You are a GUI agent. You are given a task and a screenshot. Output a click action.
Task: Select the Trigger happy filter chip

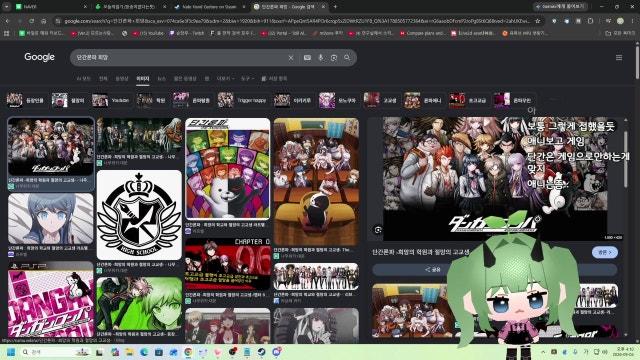tap(242, 100)
